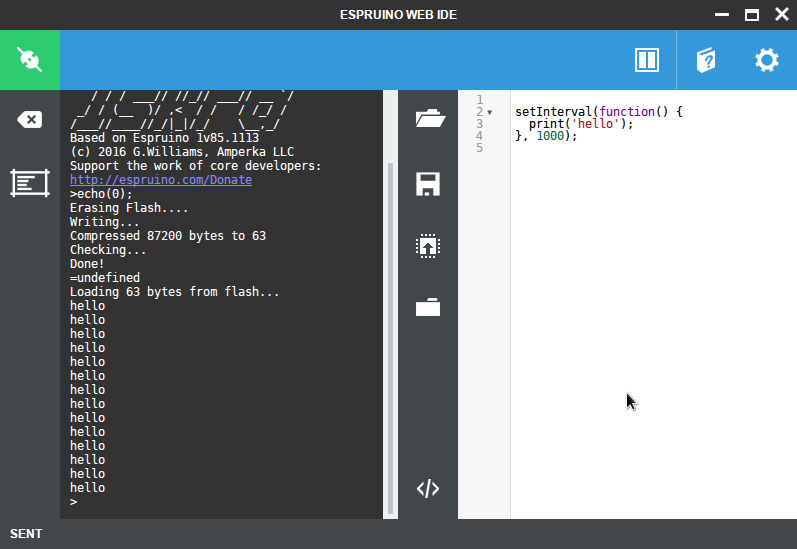
Task: Click on the 'setInterval' text in editor
Action: pyautogui.click(x=554, y=111)
